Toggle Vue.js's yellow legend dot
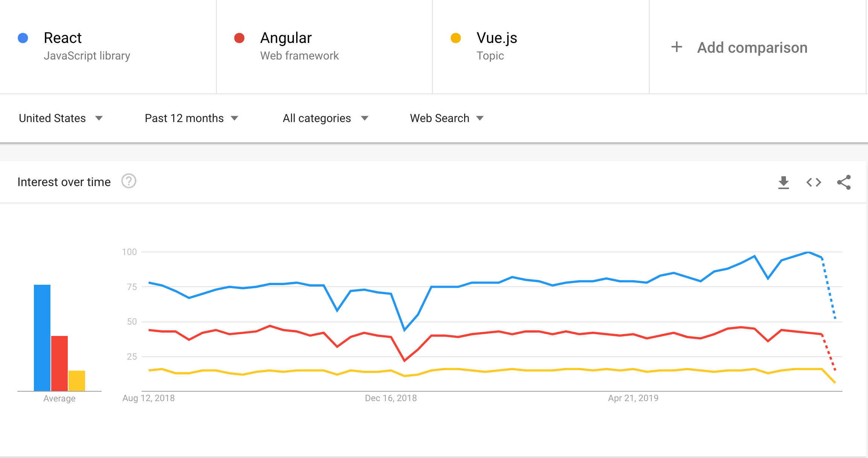The height and width of the screenshot is (458, 868). click(x=456, y=38)
